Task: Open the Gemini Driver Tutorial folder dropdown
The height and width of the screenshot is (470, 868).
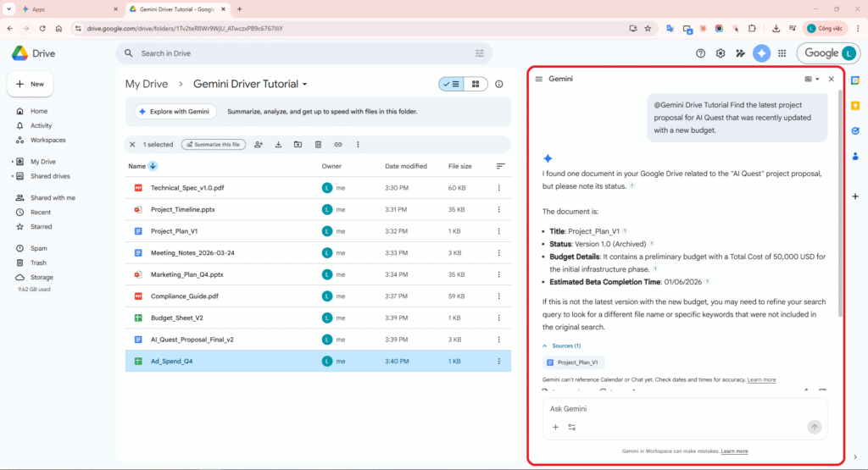Action: 305,85
